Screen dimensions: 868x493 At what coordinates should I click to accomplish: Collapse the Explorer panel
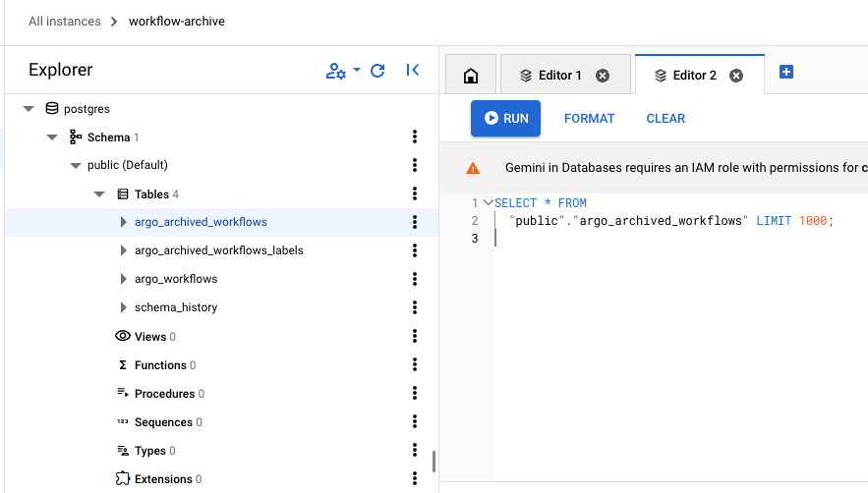413,70
